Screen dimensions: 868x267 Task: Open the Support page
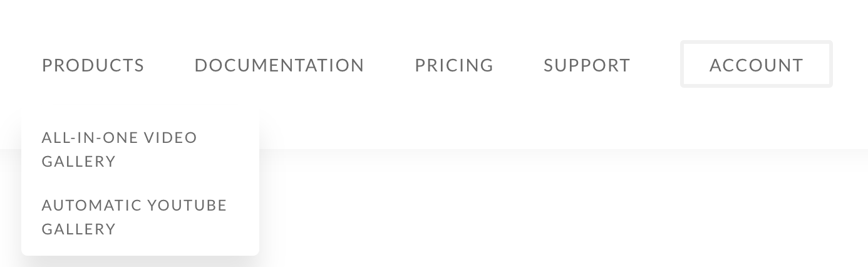(x=587, y=65)
